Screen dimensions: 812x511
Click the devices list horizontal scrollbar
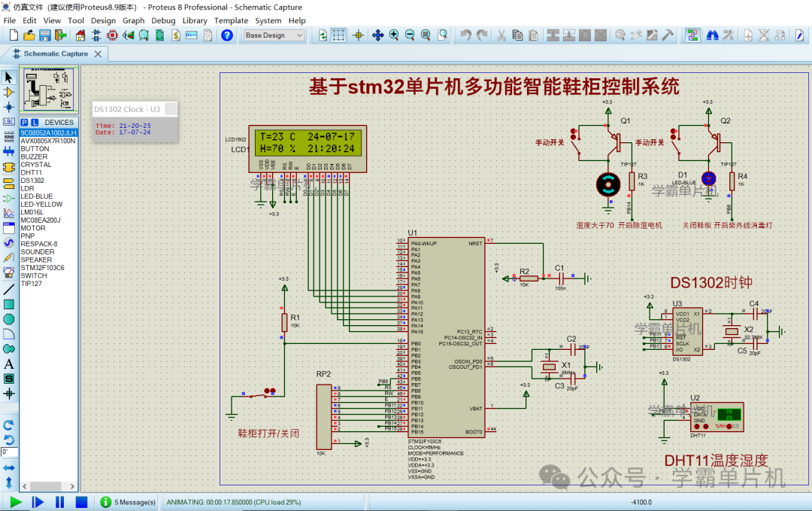tap(48, 486)
